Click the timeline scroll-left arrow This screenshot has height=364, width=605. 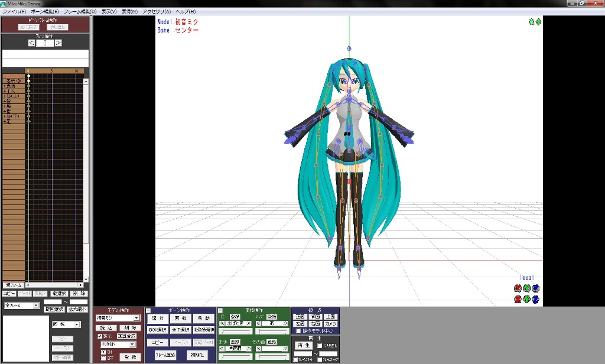click(28, 285)
